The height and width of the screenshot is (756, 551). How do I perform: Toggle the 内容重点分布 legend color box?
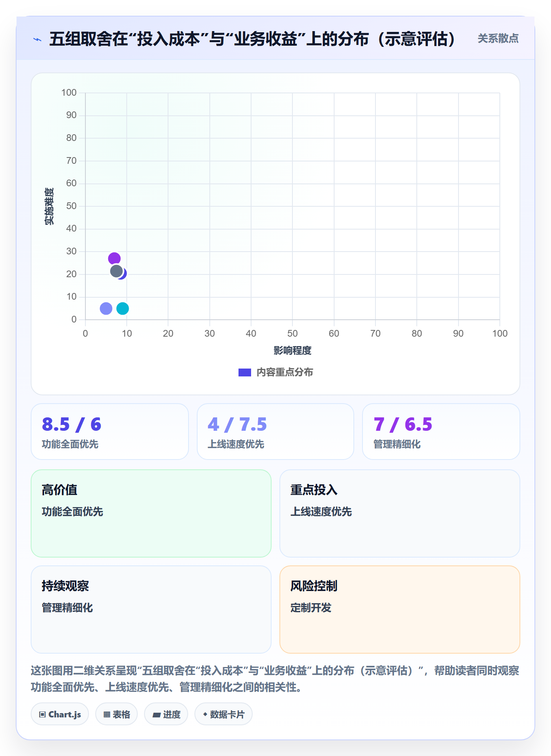click(245, 372)
